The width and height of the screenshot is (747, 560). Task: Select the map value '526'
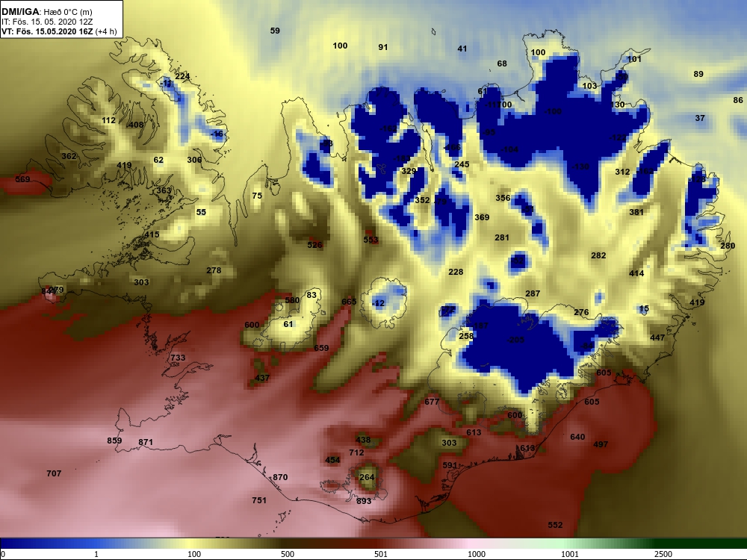314,245
